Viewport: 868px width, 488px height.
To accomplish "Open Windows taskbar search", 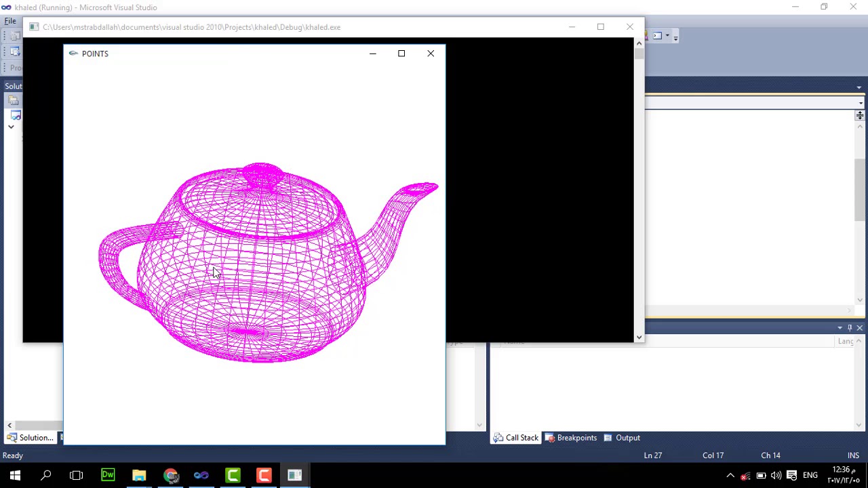I will tap(46, 475).
